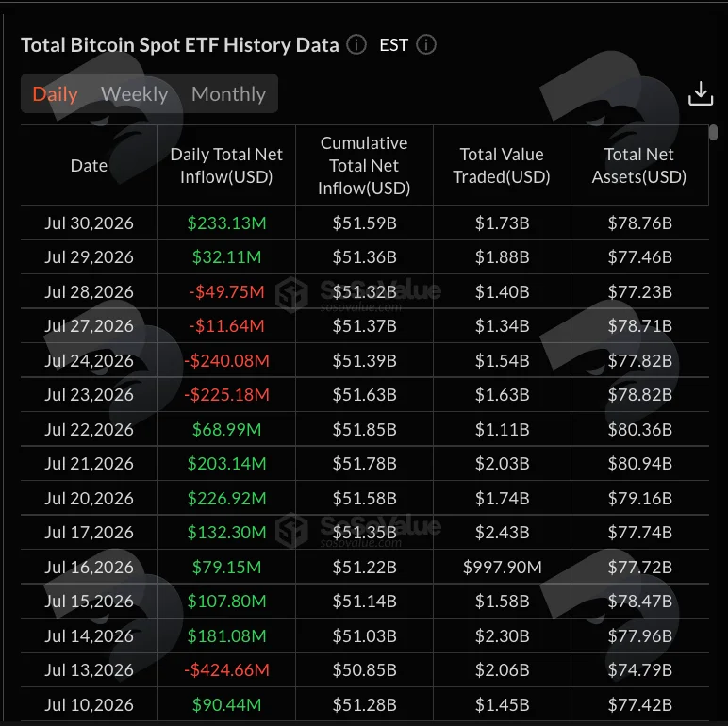Click the -$424.66M outflow value
The height and width of the screenshot is (726, 728).
(226, 669)
